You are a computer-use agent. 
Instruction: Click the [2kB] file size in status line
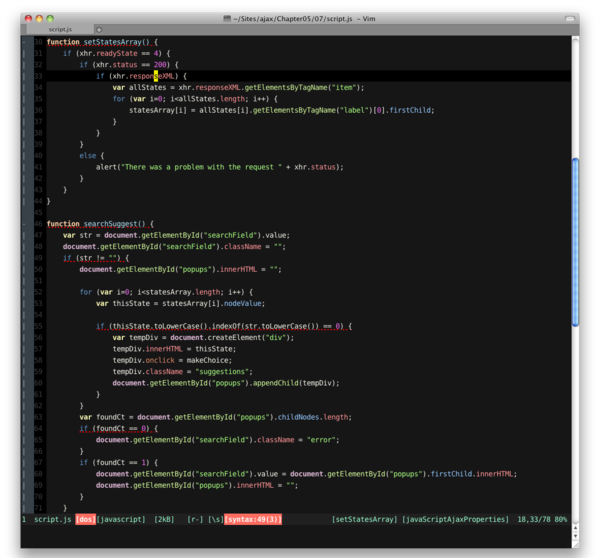[x=164, y=519]
